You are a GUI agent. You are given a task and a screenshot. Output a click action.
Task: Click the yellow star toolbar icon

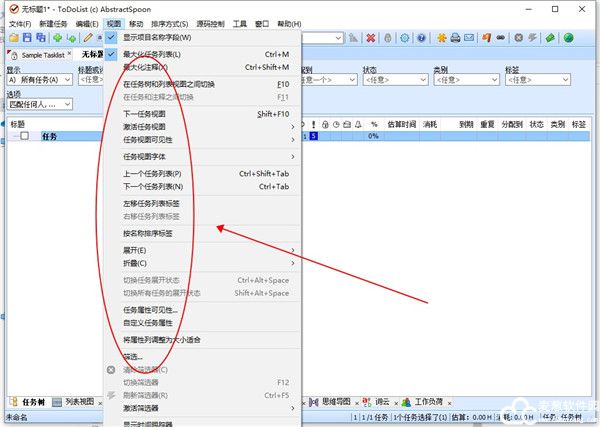[441, 38]
